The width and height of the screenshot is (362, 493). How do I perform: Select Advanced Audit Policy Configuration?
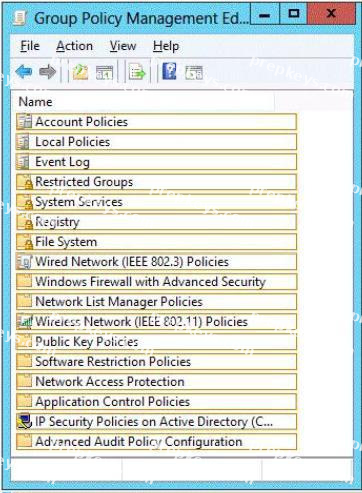[156, 442]
